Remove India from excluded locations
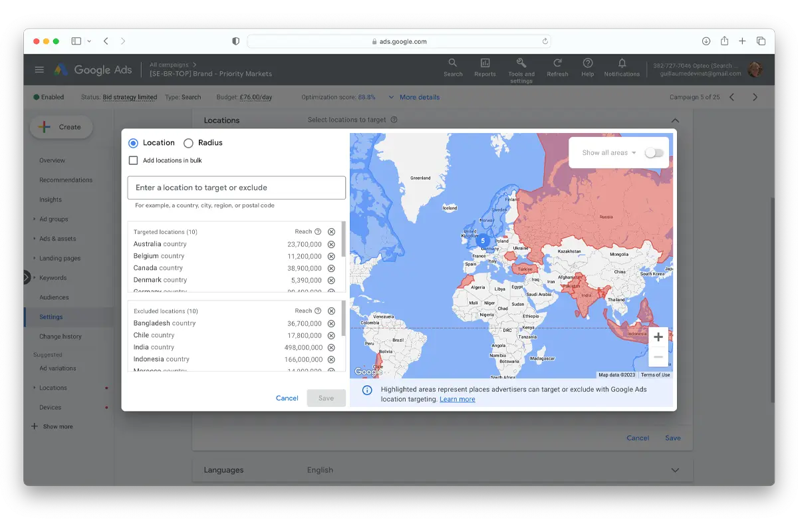This screenshot has width=798, height=532. point(331,347)
